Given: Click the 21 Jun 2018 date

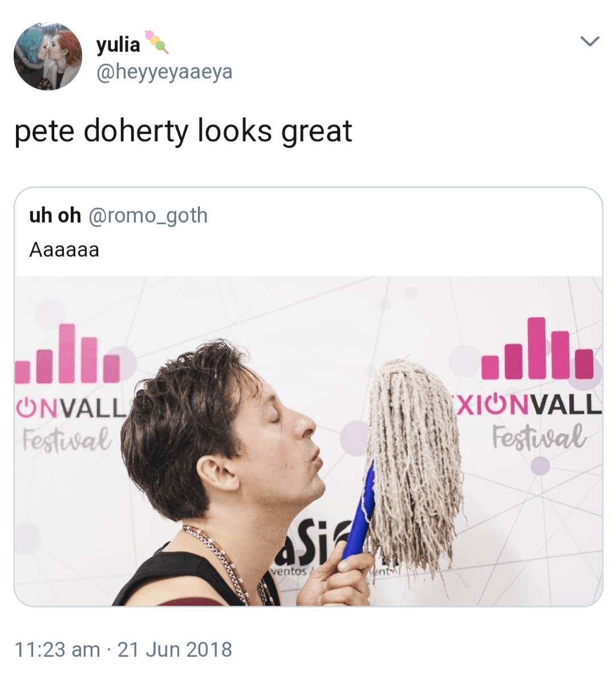Looking at the screenshot, I should coord(175,649).
